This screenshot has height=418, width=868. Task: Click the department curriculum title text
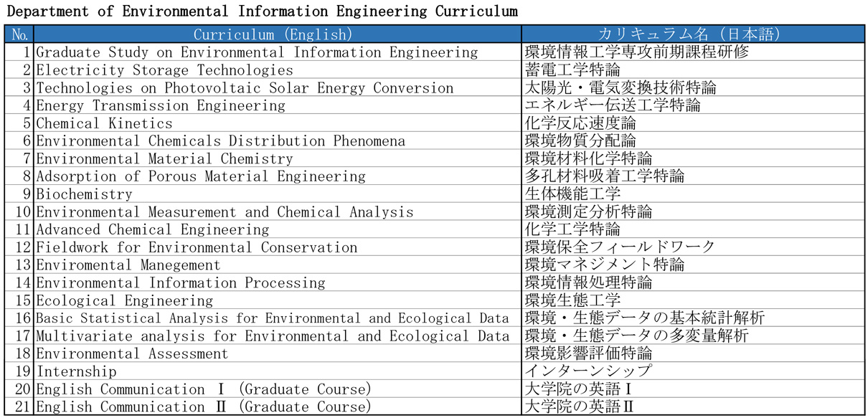262,12
